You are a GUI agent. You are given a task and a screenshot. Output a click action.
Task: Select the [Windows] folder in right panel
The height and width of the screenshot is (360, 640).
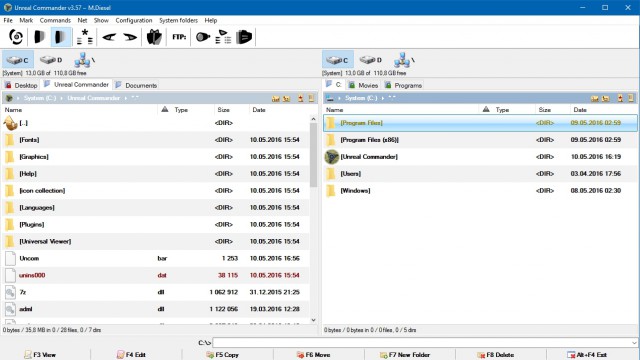pyautogui.click(x=480, y=191)
